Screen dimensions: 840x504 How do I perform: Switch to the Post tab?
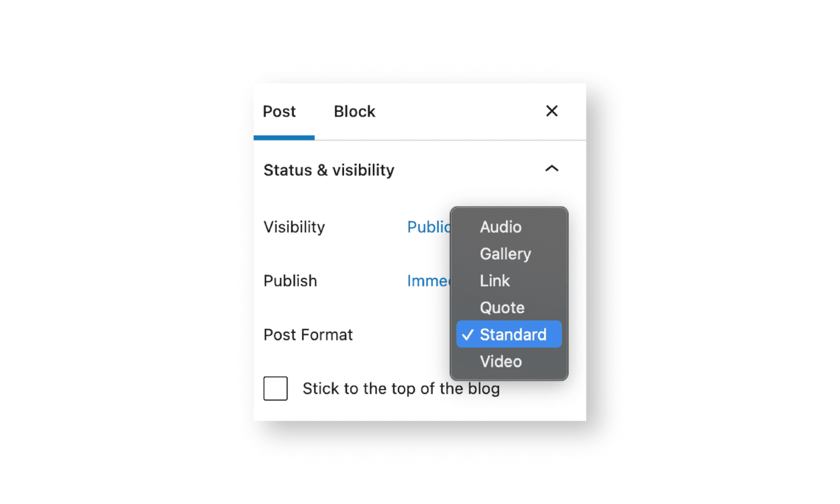279,111
